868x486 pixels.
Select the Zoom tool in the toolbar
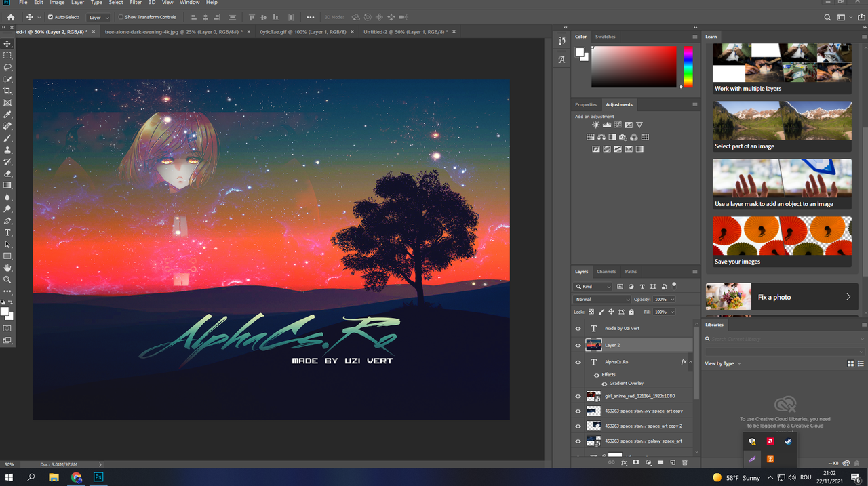(x=7, y=279)
